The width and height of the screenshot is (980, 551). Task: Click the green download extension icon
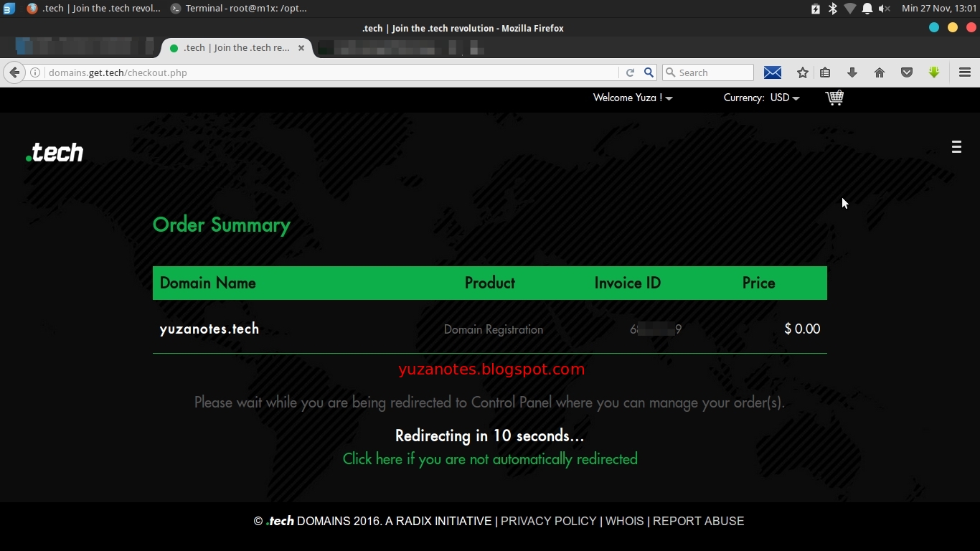click(x=934, y=72)
